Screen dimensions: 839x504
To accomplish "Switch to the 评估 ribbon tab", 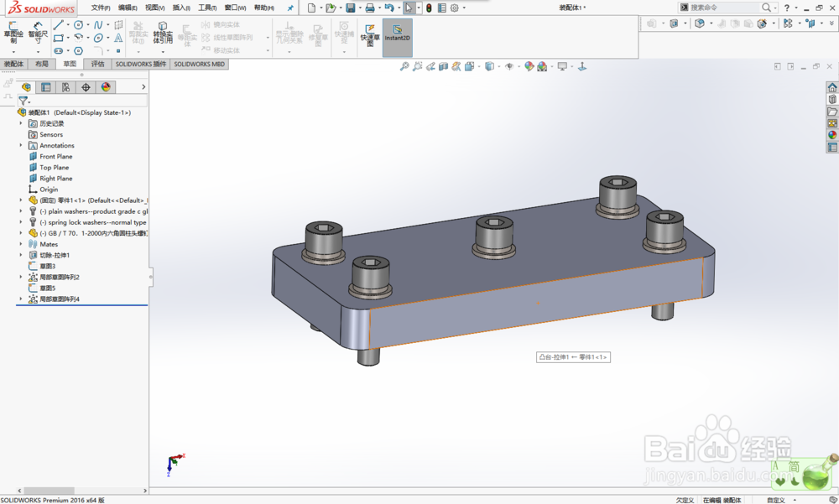I will [97, 65].
